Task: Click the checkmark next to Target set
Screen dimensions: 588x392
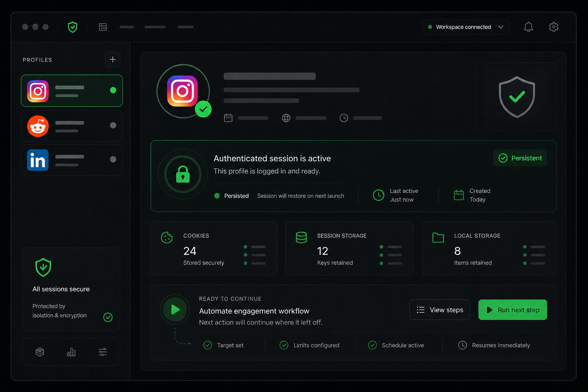Action: tap(207, 345)
